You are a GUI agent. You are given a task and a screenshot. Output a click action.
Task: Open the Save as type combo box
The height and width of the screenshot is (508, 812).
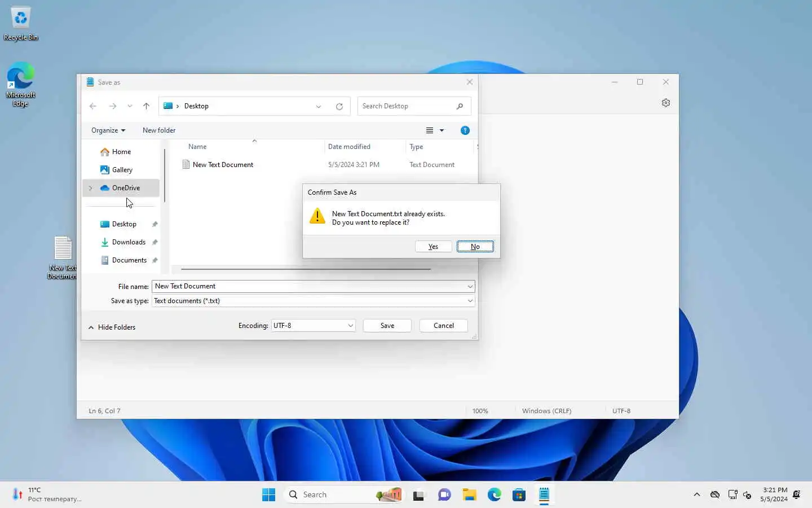click(x=313, y=301)
